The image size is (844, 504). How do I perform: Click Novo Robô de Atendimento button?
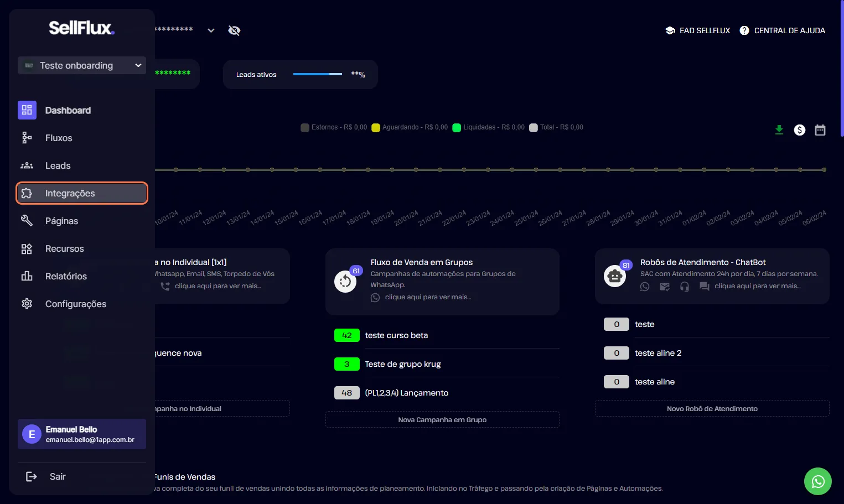[712, 408]
